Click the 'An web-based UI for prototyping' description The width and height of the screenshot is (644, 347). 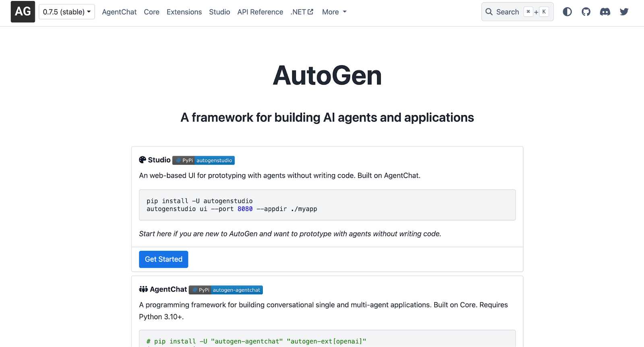280,176
